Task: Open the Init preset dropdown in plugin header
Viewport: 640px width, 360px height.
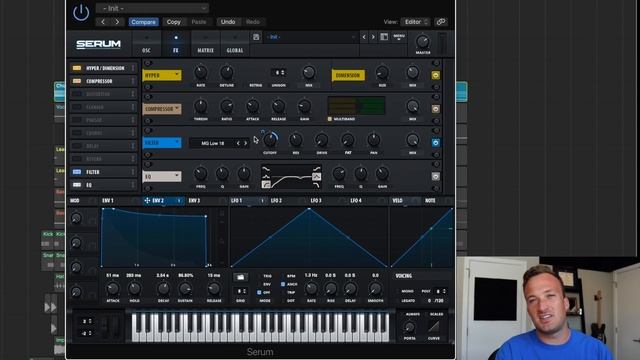Action: (x=152, y=8)
